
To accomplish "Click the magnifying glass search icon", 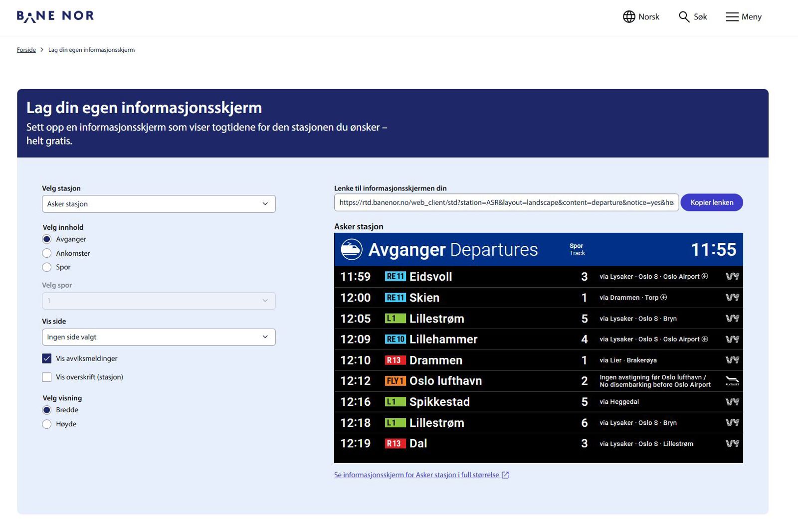I will [684, 17].
